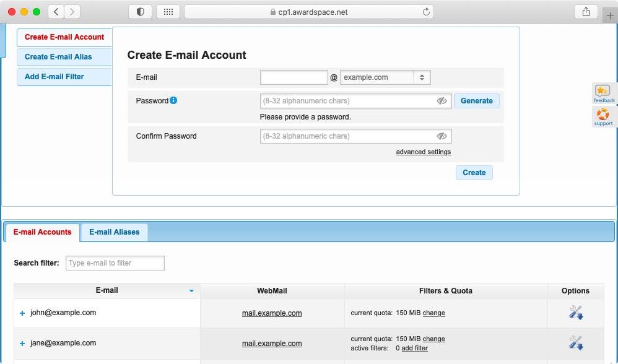Expand the plus next to jane@example.com
Screen dimensions: 618x364
pyautogui.click(x=22, y=343)
